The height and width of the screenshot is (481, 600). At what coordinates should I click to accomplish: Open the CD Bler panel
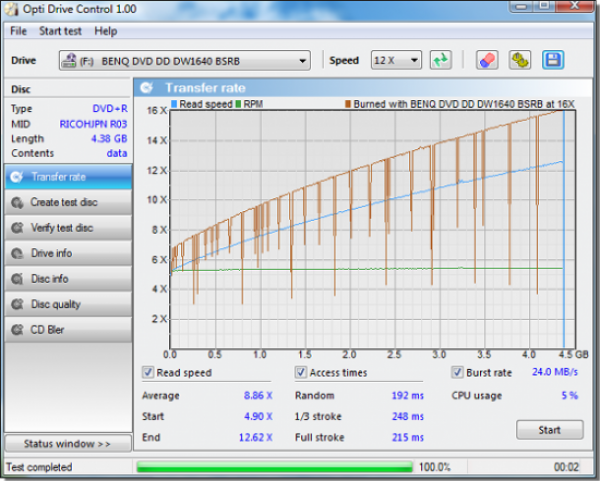point(66,329)
